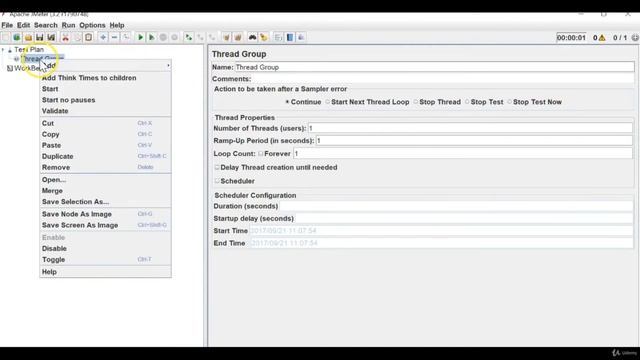Select Start Next Thread Loop option
The image size is (640, 360).
coord(327,102)
